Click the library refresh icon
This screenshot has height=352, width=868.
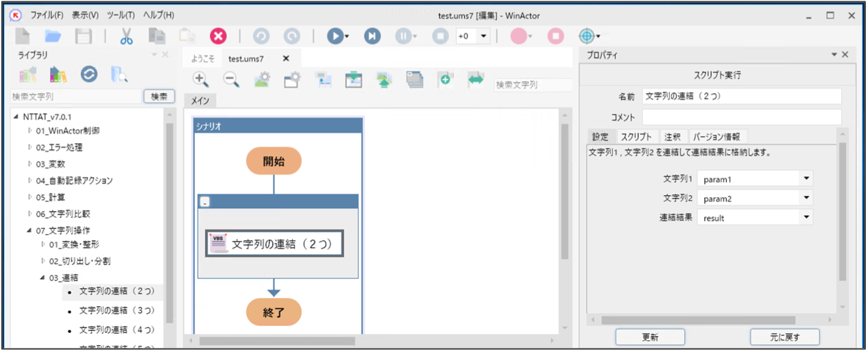tap(89, 75)
